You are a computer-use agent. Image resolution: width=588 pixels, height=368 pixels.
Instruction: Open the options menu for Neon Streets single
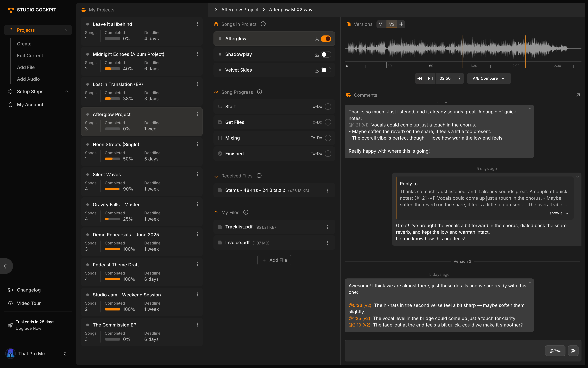(x=197, y=144)
